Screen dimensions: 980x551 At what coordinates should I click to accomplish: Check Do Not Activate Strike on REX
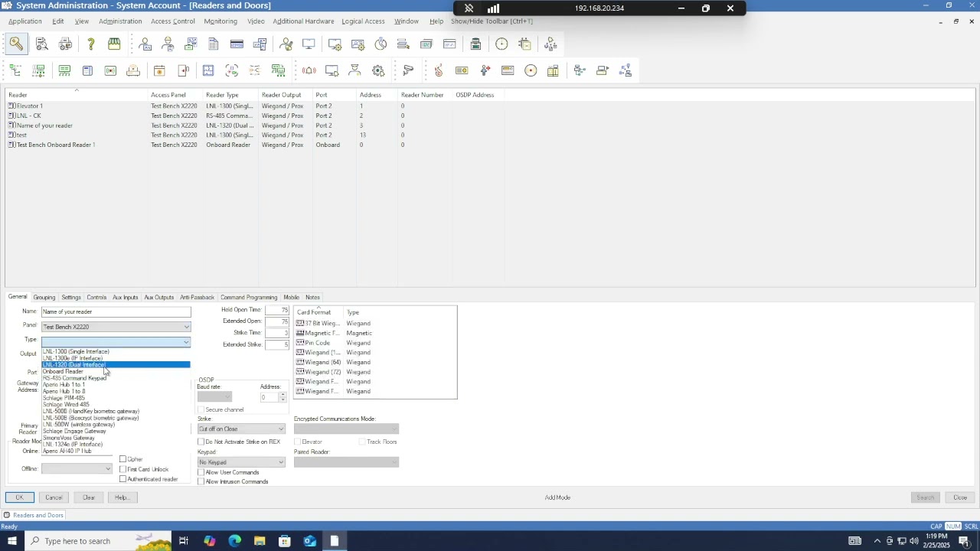[x=201, y=442]
